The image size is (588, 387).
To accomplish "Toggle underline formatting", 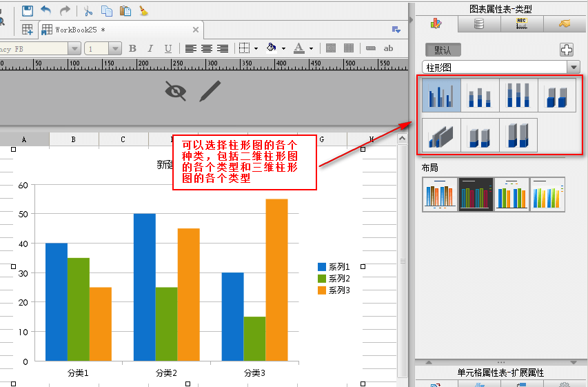I will pos(168,48).
